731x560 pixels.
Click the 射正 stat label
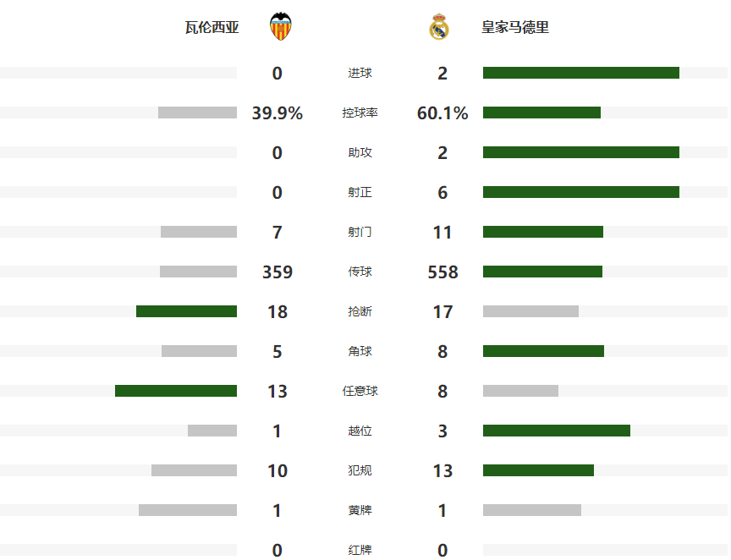tap(360, 193)
